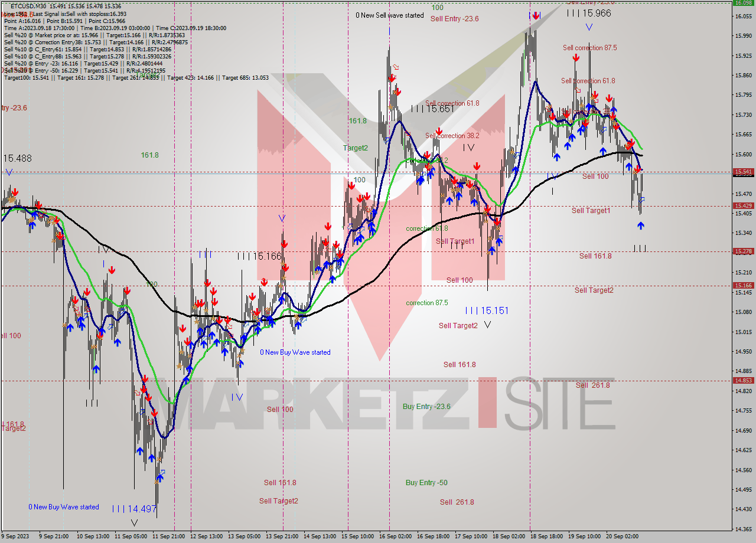
Task: Click the 'Sell correction 87.5' label
Action: [x=589, y=48]
